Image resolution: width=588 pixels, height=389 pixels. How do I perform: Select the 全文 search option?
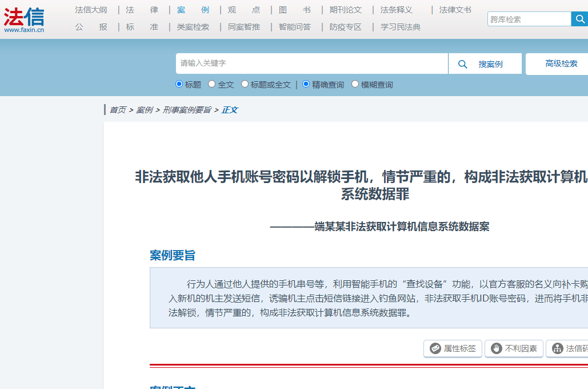pyautogui.click(x=213, y=84)
